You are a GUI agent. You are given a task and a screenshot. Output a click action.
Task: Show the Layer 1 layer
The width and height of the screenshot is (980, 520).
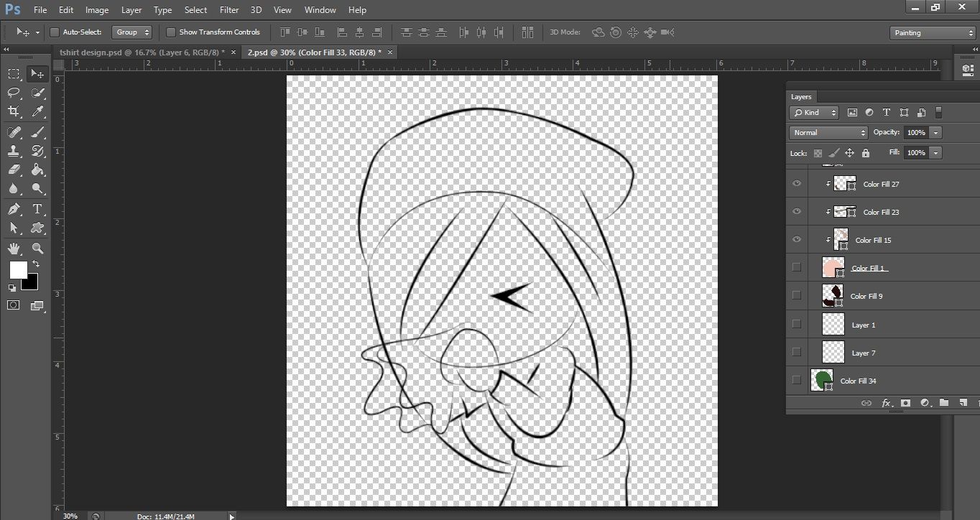[796, 324]
